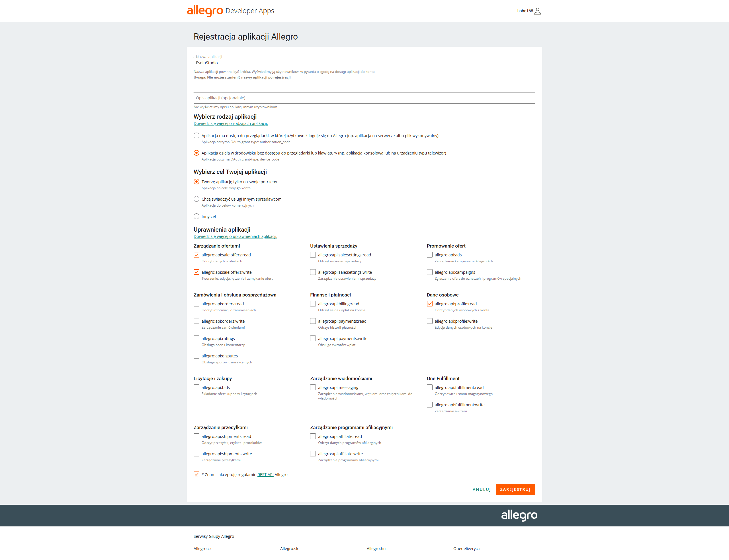Open the bobo168 user account icon
The height and width of the screenshot is (560, 729).
[x=538, y=11]
